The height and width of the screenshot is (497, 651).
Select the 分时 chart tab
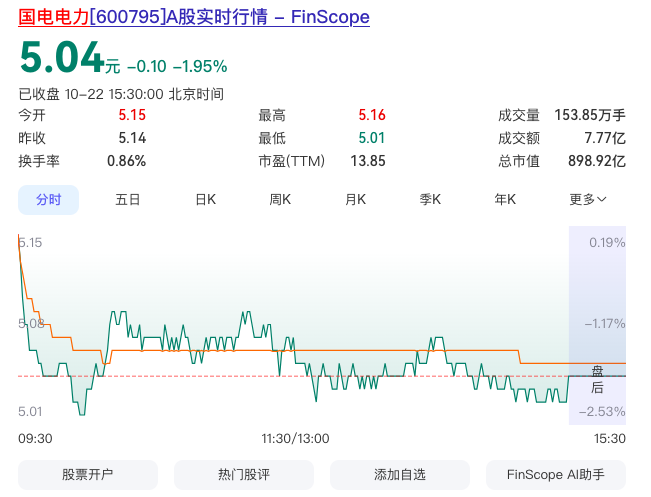point(48,200)
